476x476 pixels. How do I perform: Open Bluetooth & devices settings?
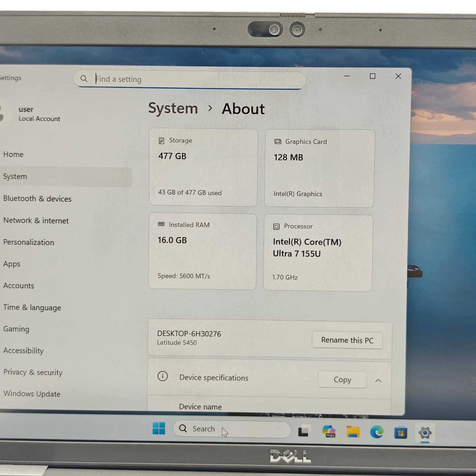pyautogui.click(x=37, y=199)
